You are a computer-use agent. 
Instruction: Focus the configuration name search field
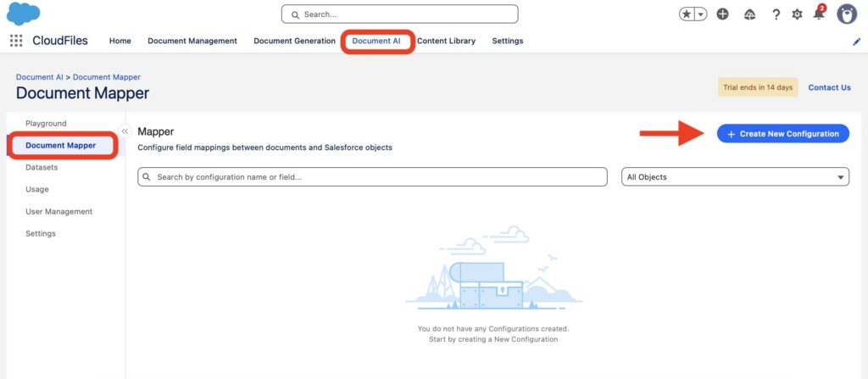click(373, 177)
